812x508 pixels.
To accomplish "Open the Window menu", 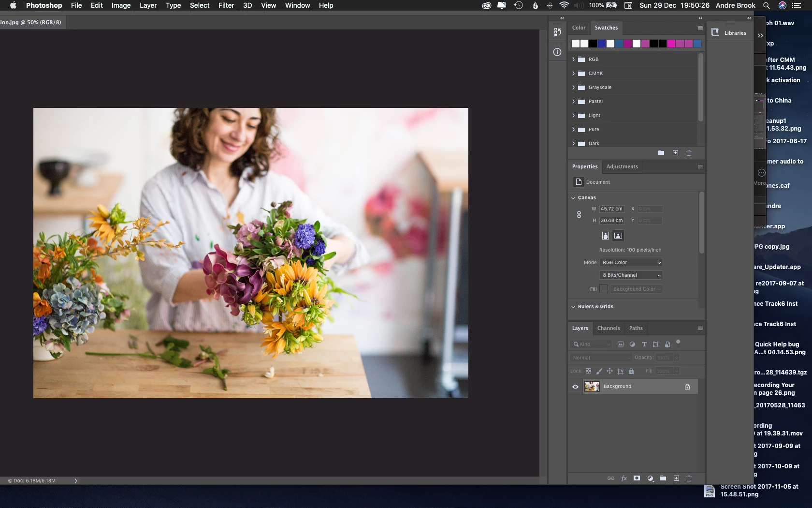I will (x=297, y=5).
